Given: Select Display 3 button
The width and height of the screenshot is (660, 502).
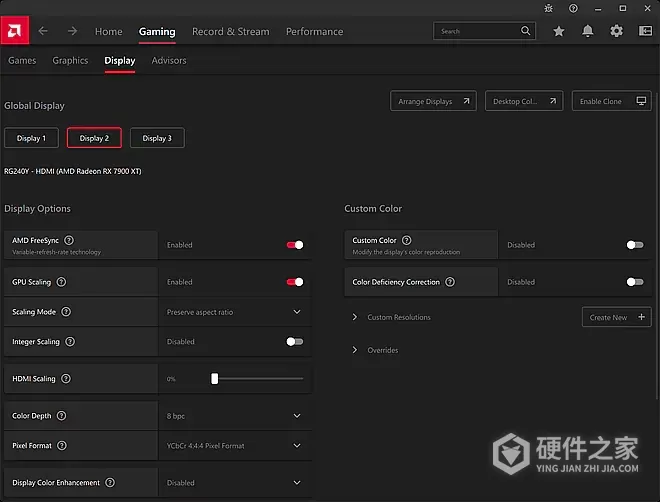Looking at the screenshot, I should (157, 138).
